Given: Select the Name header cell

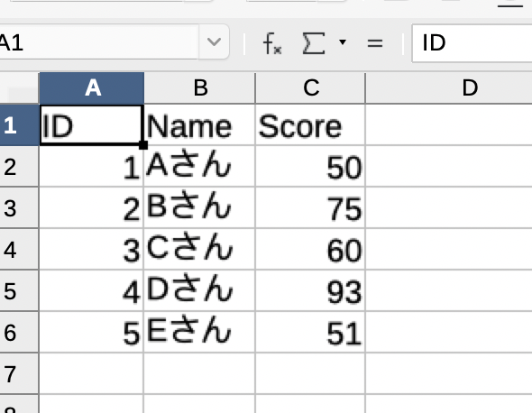Looking at the screenshot, I should coord(200,125).
